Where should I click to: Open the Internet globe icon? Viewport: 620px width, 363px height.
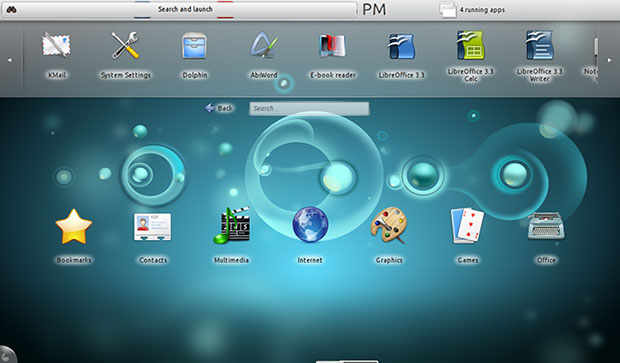point(310,225)
